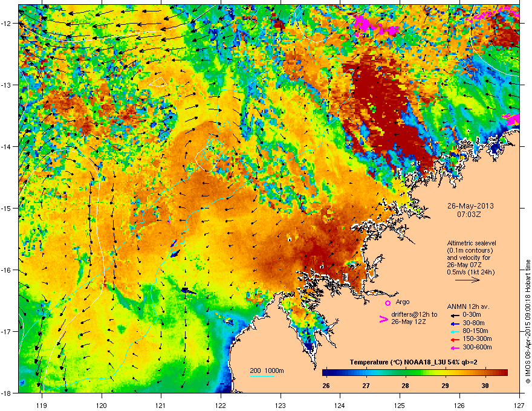
Task: Select the magenta 300-600m legend arrow
Action: click(455, 348)
